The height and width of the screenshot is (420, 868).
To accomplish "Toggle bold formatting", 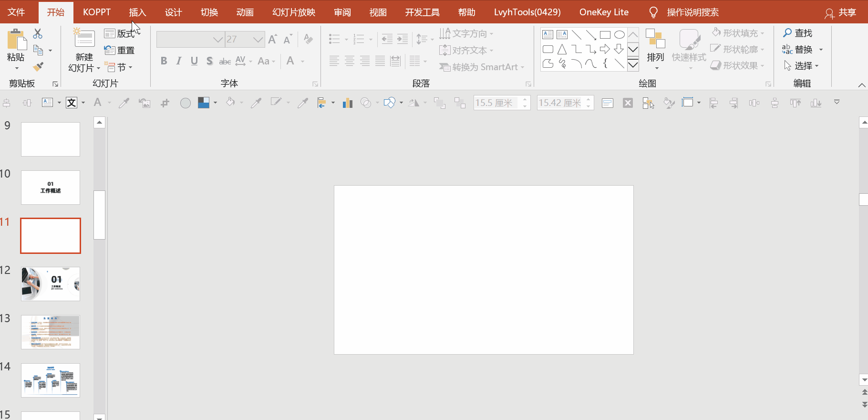I will (164, 61).
